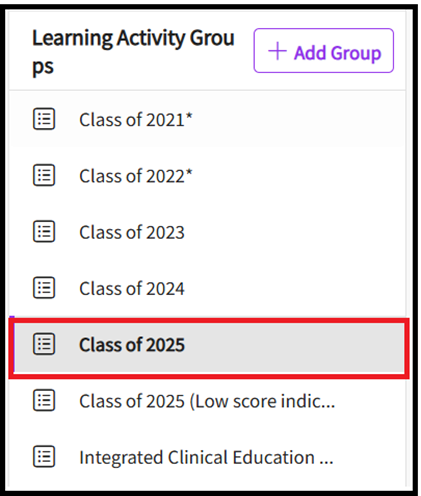This screenshot has width=421, height=496.
Task: Open the Integrated Clinical Education ... group
Action: click(x=206, y=457)
